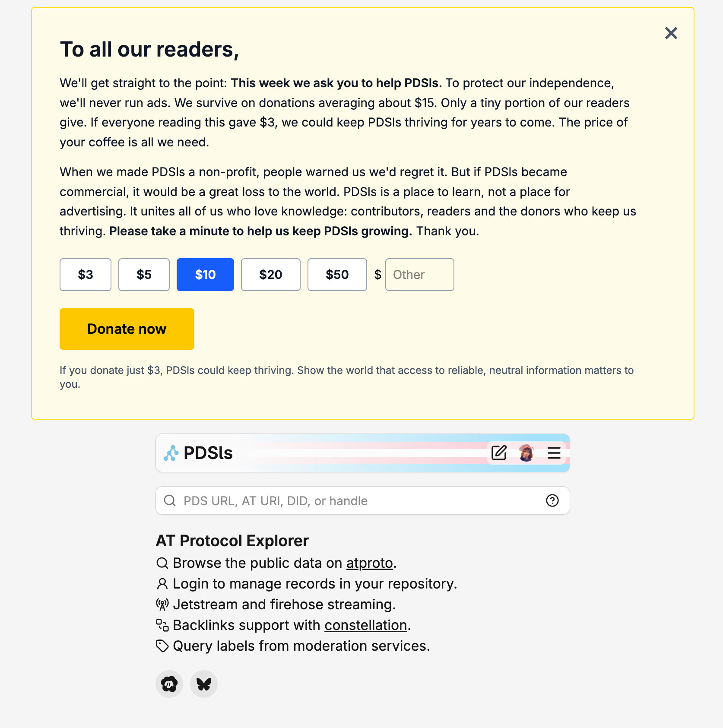723x728 pixels.
Task: Click the PDSls logo icon
Action: point(171,453)
